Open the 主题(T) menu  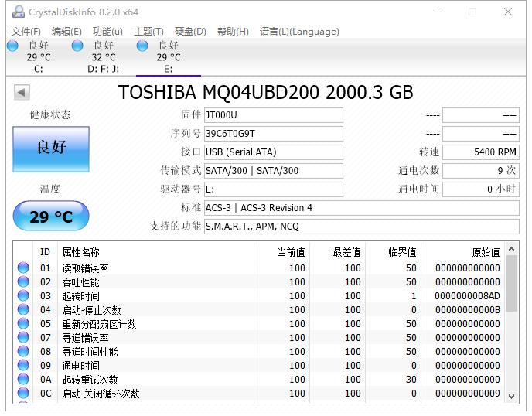coord(148,32)
